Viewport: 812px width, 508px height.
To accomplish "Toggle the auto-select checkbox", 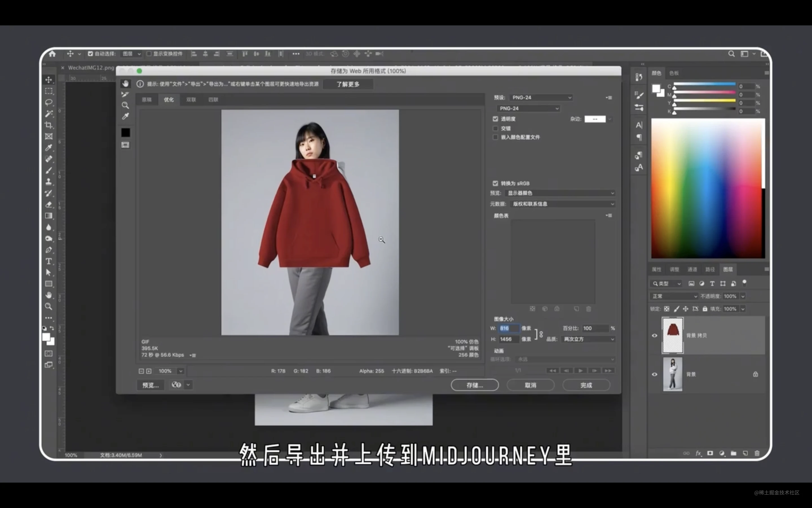I will click(90, 54).
